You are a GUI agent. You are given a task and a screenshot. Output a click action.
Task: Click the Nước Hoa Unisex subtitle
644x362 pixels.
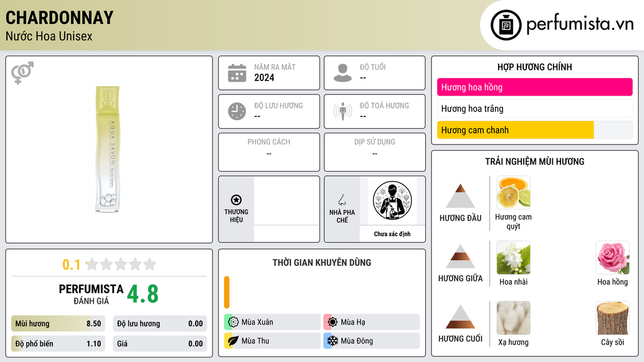(49, 36)
